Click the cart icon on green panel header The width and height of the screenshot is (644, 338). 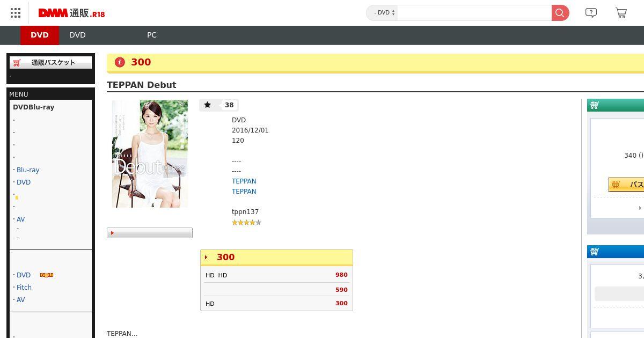[x=595, y=106]
